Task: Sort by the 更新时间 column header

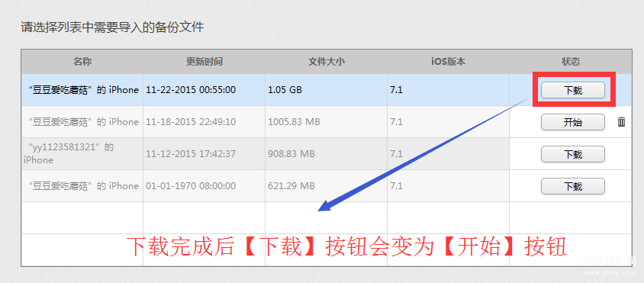Action: click(x=204, y=62)
